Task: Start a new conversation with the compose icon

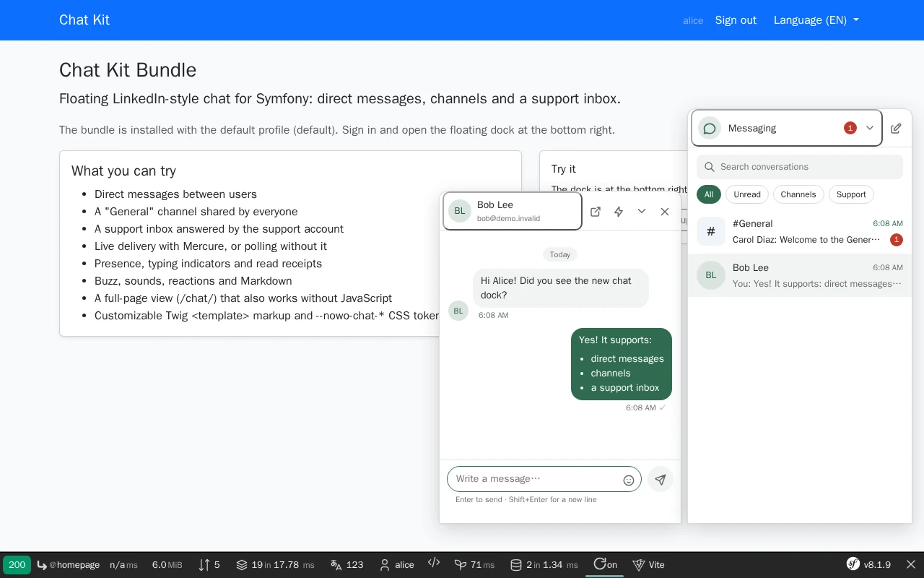Action: click(896, 129)
